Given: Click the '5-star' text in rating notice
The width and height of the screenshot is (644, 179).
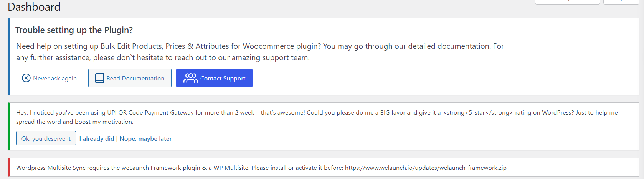Looking at the screenshot, I should tap(478, 113).
